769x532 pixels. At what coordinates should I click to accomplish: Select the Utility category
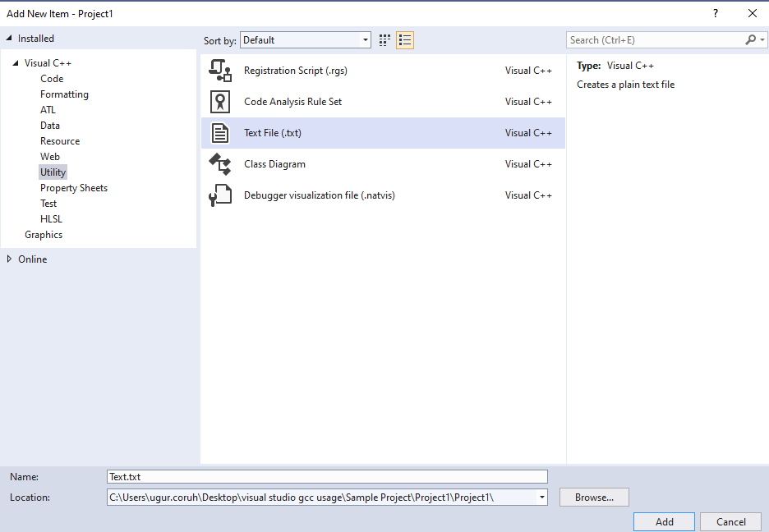[53, 172]
